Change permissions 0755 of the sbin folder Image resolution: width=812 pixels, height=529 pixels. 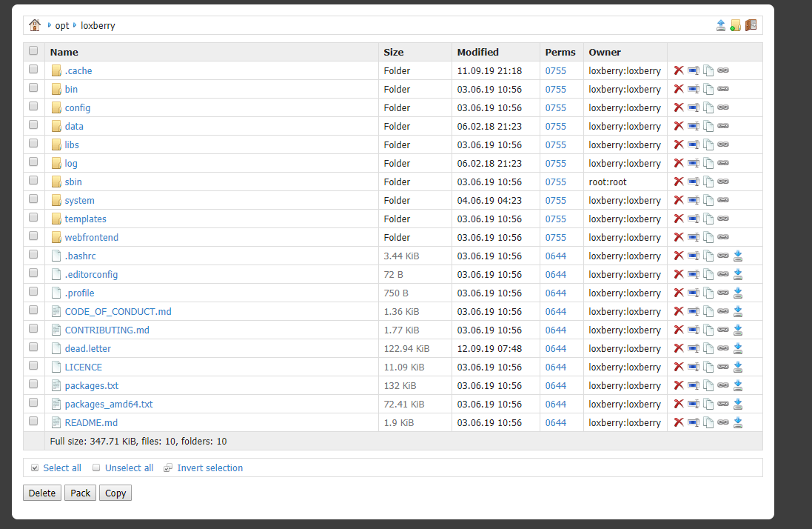555,182
